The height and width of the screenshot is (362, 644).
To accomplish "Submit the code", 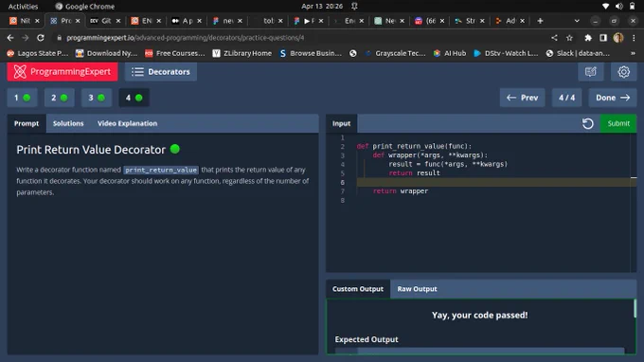I will pos(618,124).
